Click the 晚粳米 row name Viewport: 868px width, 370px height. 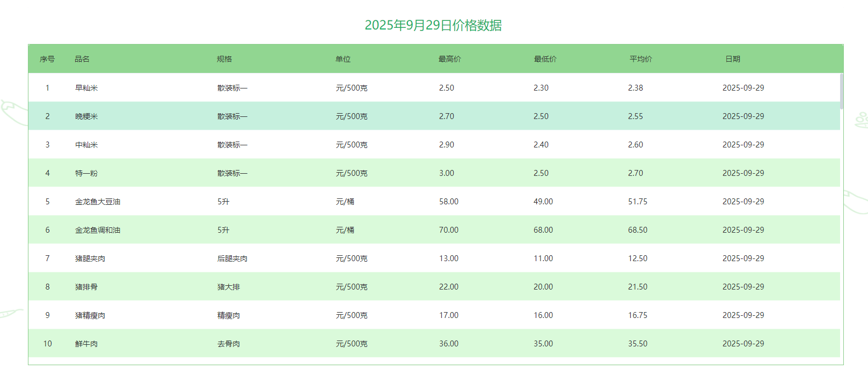[x=86, y=116]
